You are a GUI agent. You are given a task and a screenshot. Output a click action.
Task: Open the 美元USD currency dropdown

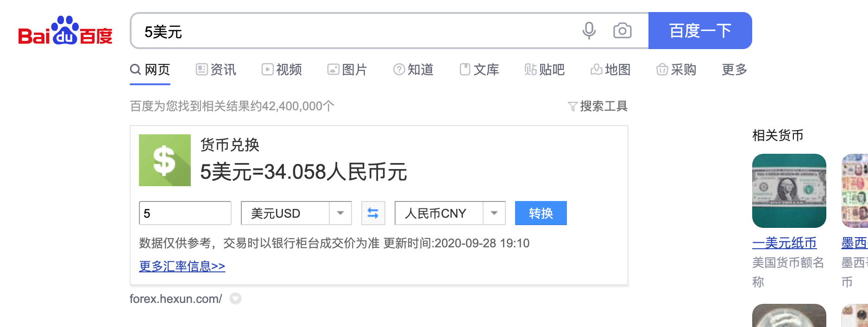click(x=296, y=213)
